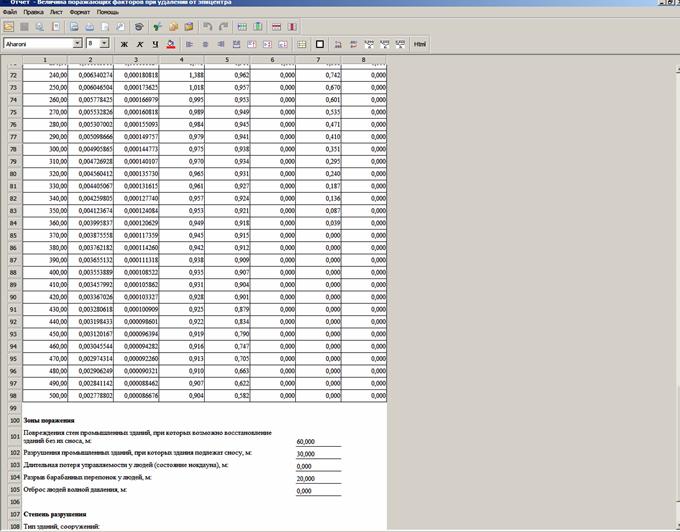Click the Undo arrow icon

click(206, 27)
